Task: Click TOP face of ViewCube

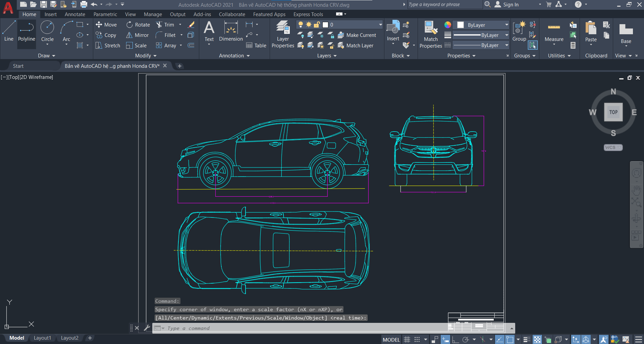Action: click(613, 112)
